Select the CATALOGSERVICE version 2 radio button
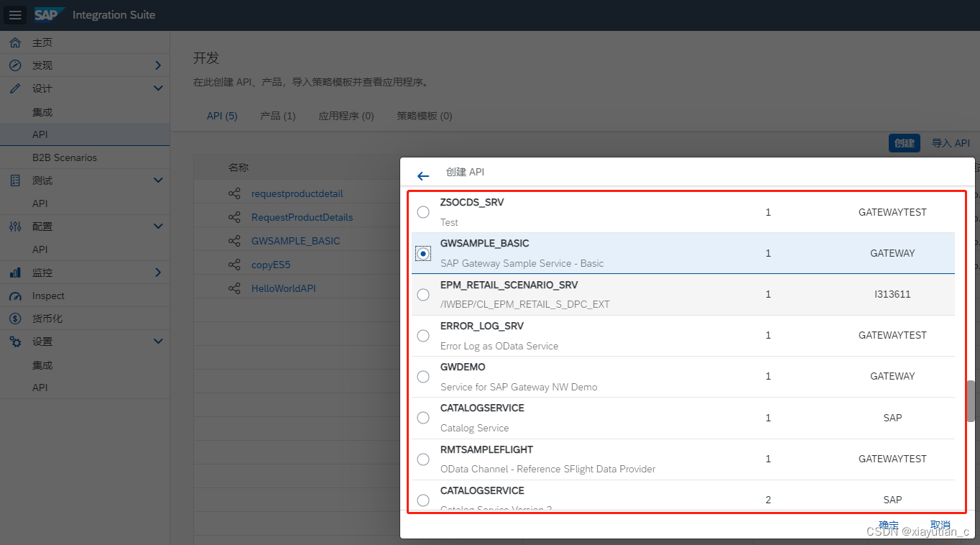 (423, 500)
